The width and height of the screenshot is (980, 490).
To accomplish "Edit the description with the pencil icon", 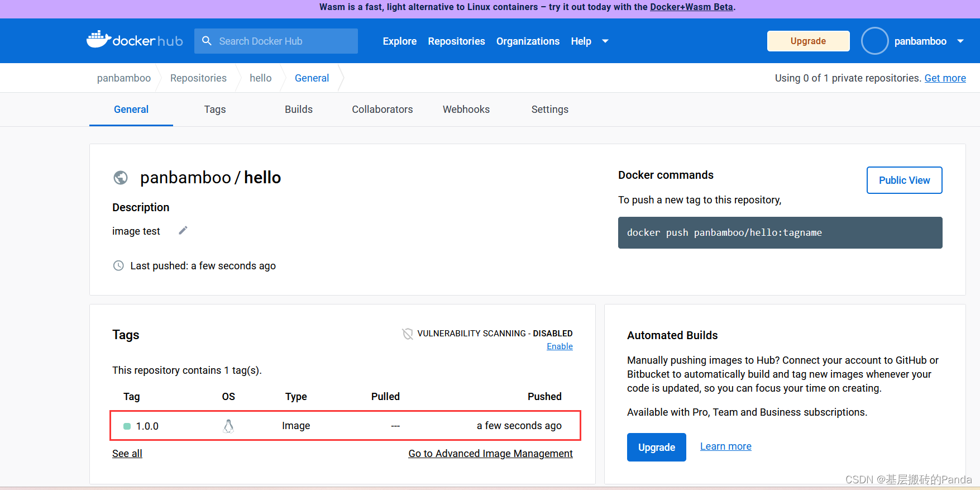I will (x=183, y=230).
